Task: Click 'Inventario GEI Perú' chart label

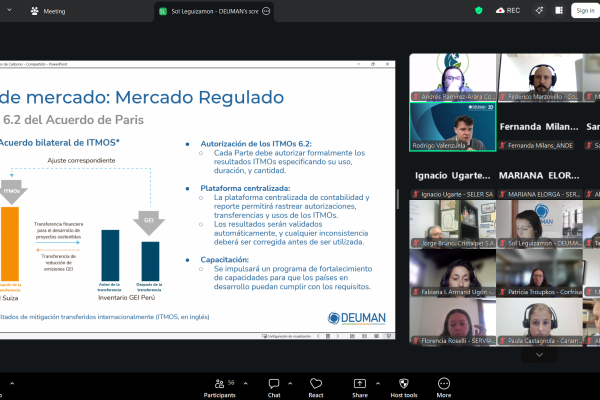Action: click(127, 297)
